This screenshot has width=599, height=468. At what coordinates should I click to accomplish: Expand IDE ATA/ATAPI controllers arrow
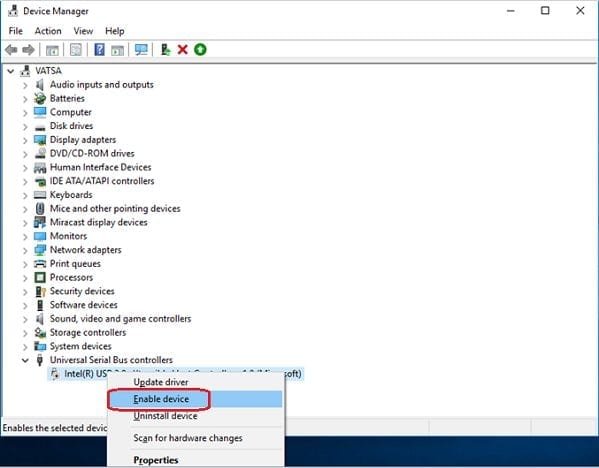tap(25, 181)
